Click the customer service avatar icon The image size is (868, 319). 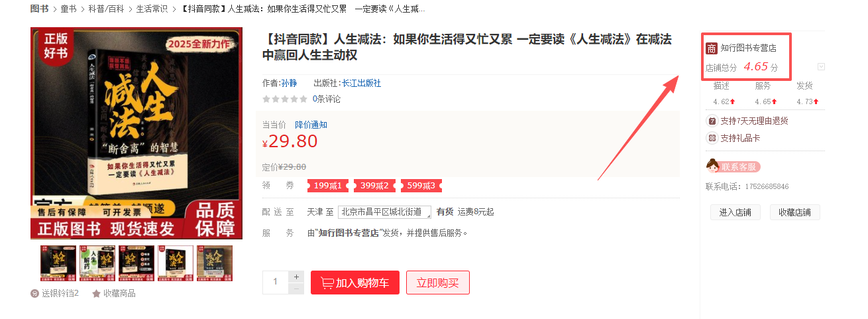click(x=713, y=166)
